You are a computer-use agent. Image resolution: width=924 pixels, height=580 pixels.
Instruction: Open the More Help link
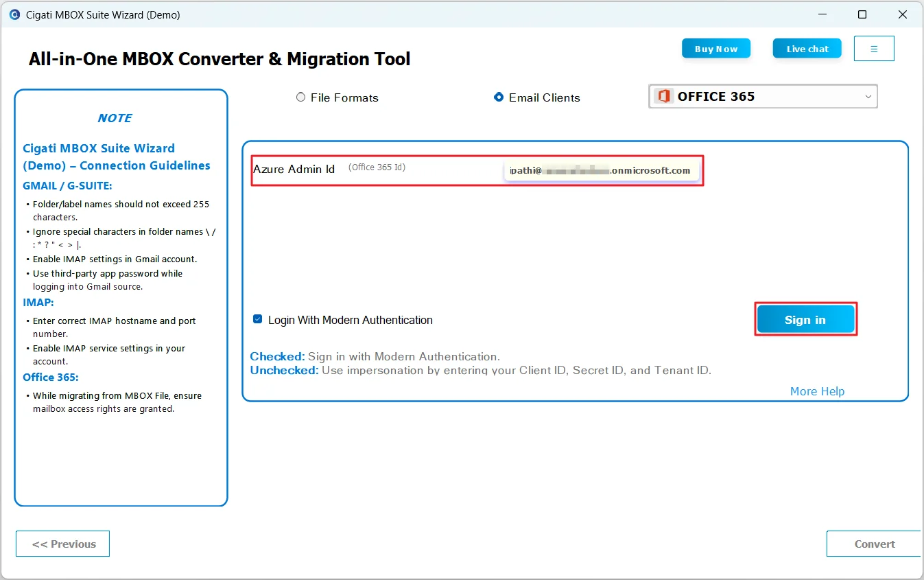817,391
